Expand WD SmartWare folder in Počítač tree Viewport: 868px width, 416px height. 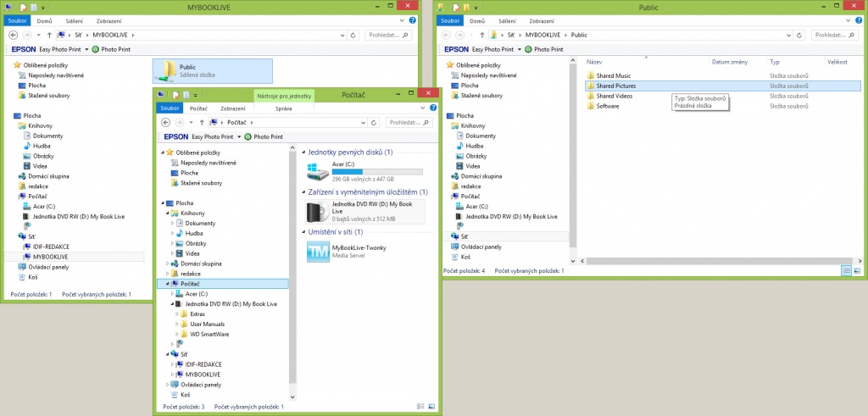178,334
